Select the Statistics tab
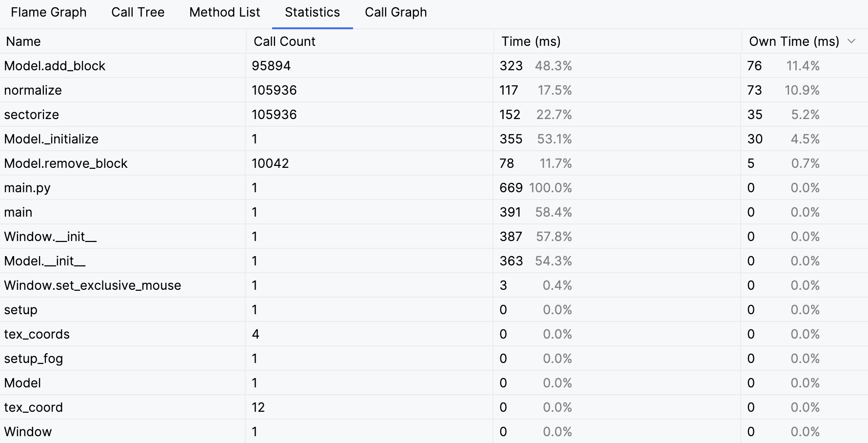Screen dimensions: 868x443 click(x=312, y=12)
